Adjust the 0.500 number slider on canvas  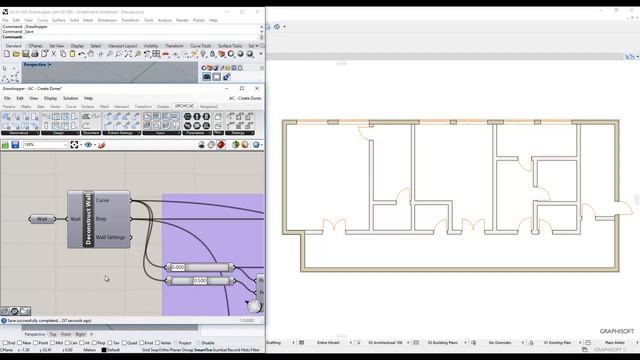coord(200,281)
